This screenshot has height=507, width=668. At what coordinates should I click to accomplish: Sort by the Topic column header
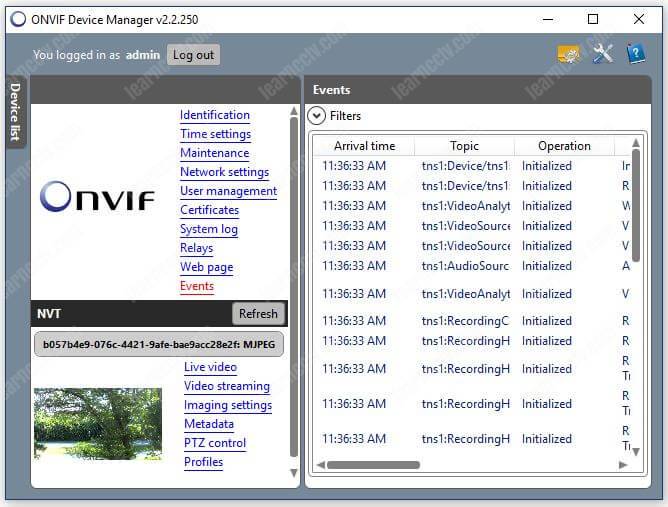[x=464, y=146]
